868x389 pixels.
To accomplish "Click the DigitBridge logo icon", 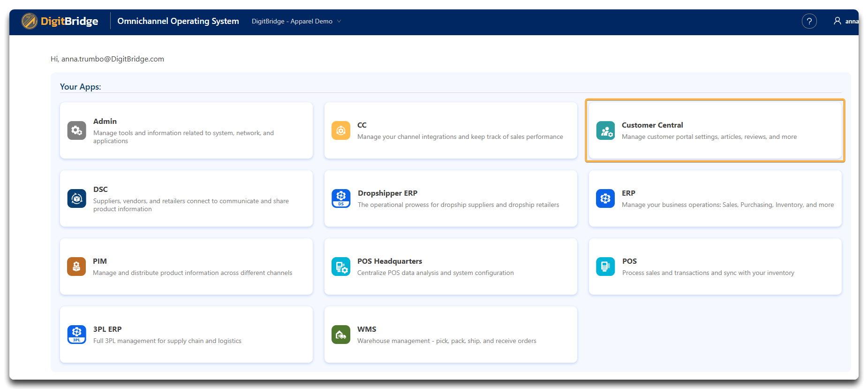I will 29,21.
